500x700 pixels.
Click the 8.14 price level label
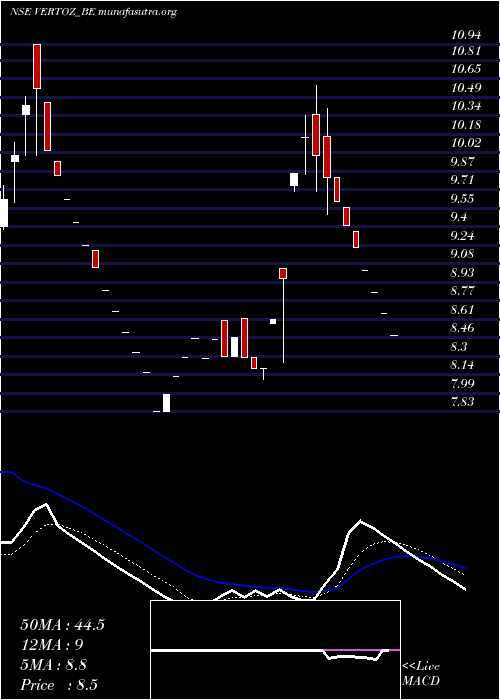pos(462,365)
